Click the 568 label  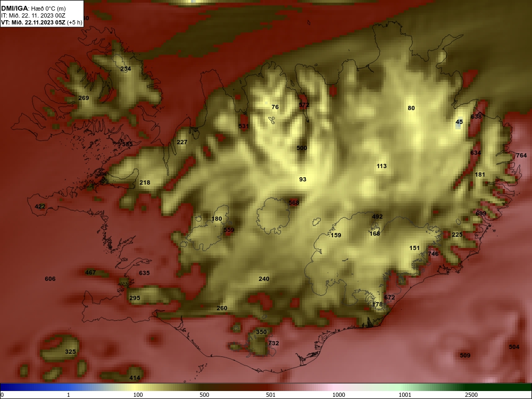click(294, 203)
